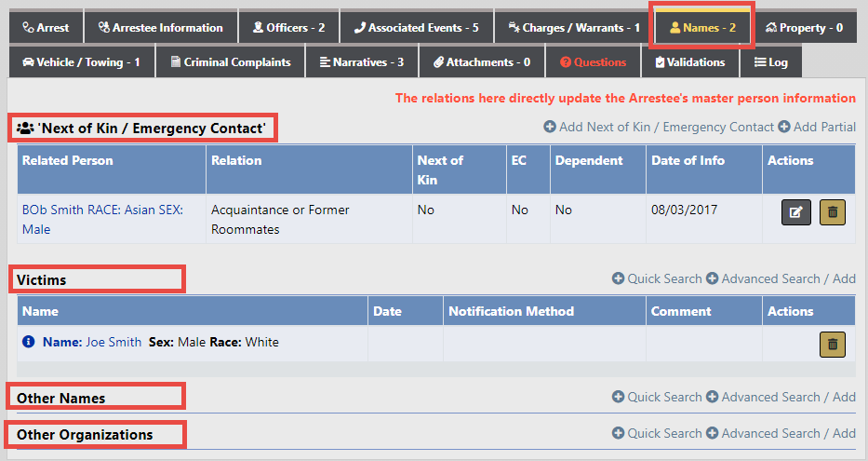Open Advanced Search / Add for Other Names
This screenshot has height=461, width=868.
click(x=781, y=397)
